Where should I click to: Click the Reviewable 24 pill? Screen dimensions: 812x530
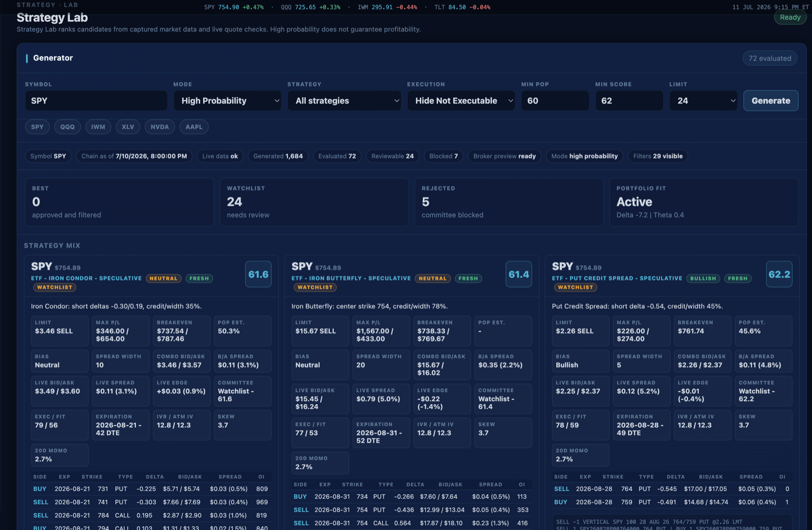(392, 156)
